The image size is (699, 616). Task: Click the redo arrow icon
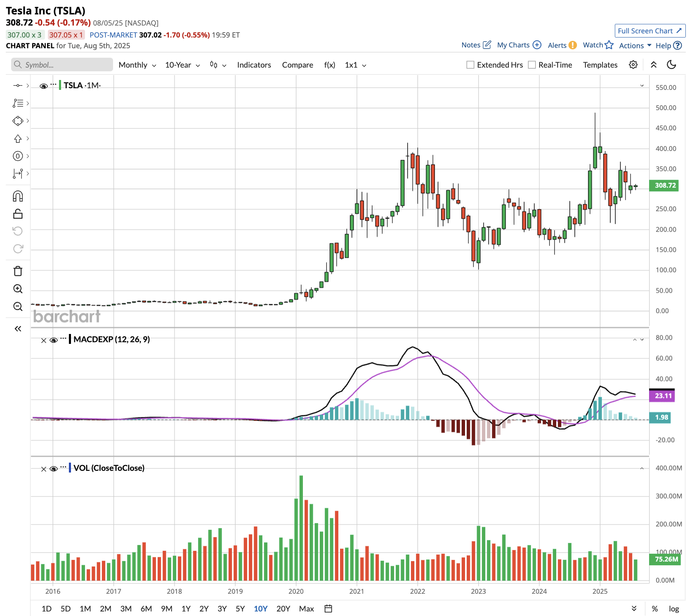click(18, 249)
